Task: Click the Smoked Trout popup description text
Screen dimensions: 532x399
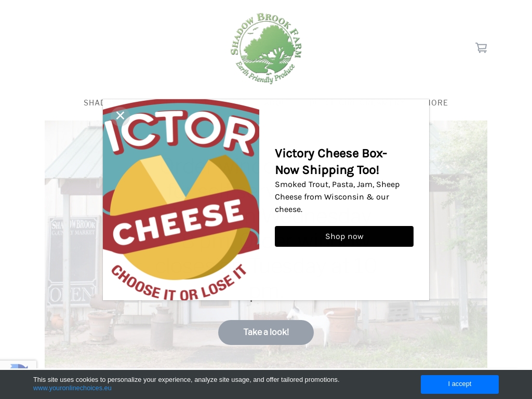Action: point(337,197)
